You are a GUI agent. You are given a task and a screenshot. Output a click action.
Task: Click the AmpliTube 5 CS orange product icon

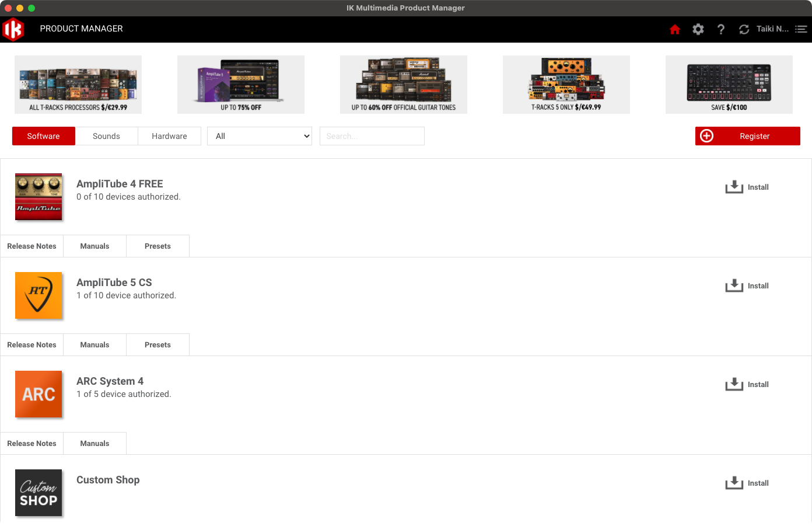click(x=38, y=295)
